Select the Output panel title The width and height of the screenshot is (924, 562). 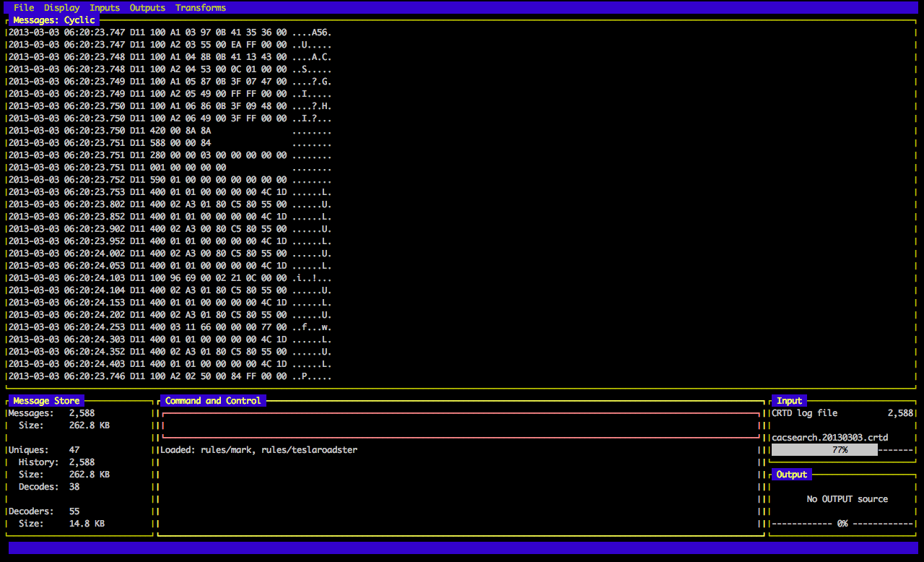(x=792, y=475)
